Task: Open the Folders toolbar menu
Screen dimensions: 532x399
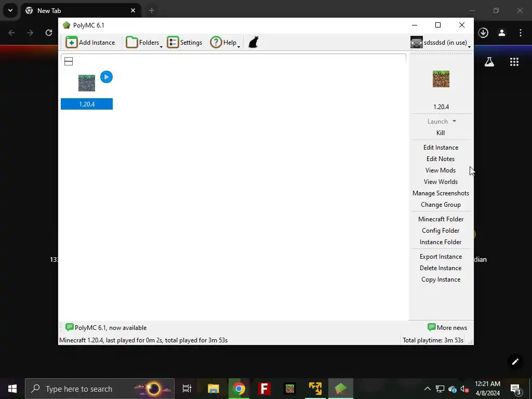Action: pos(144,43)
